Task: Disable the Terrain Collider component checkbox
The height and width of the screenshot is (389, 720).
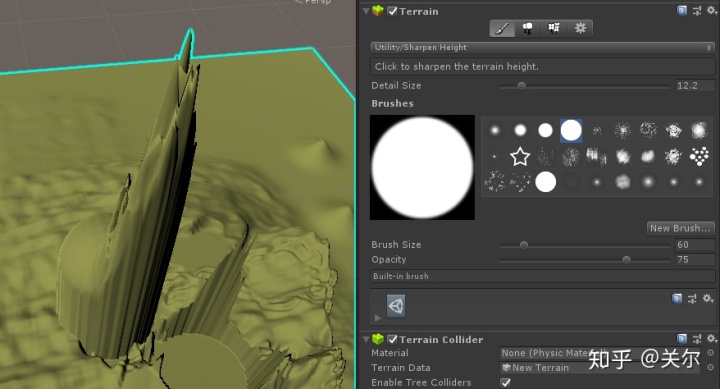Action: click(392, 339)
